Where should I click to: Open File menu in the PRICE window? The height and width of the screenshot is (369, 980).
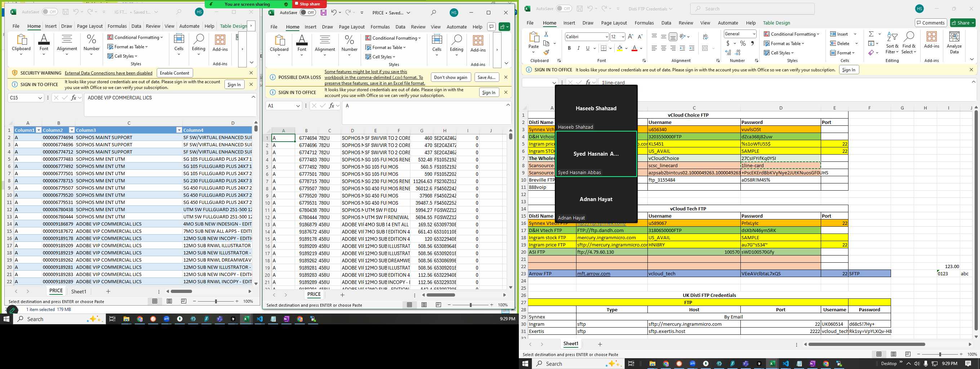[274, 27]
